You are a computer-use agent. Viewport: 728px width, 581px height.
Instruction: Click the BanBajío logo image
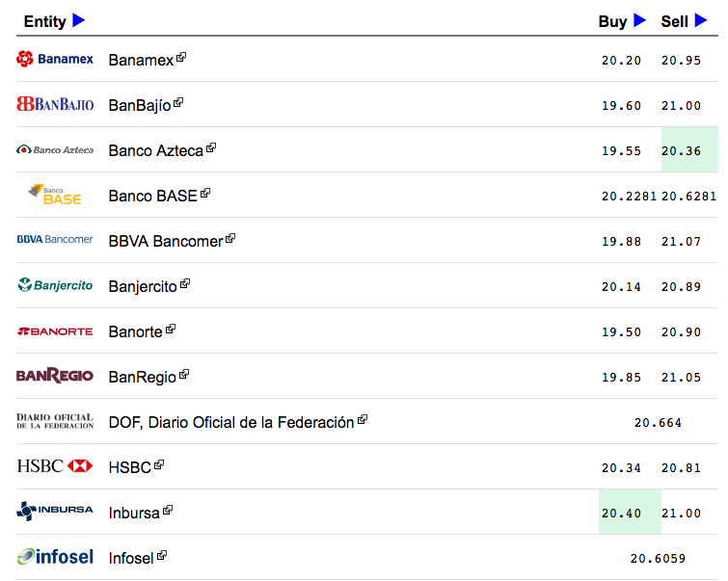click(55, 104)
